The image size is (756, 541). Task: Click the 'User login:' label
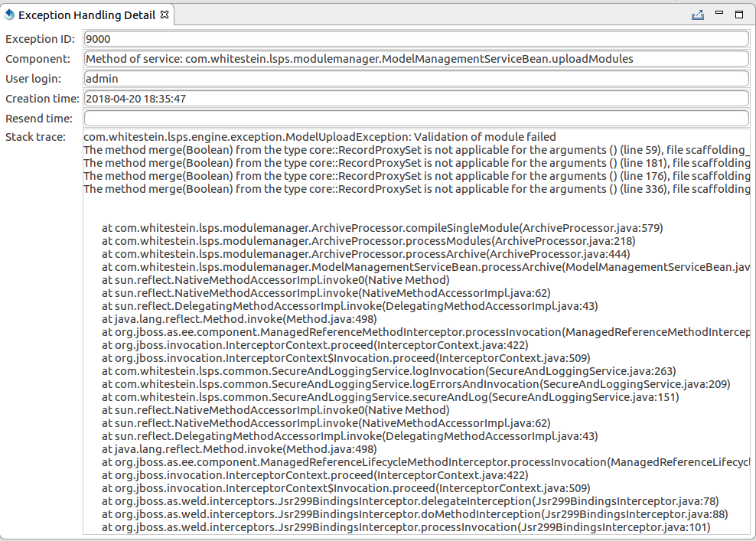[x=33, y=79]
